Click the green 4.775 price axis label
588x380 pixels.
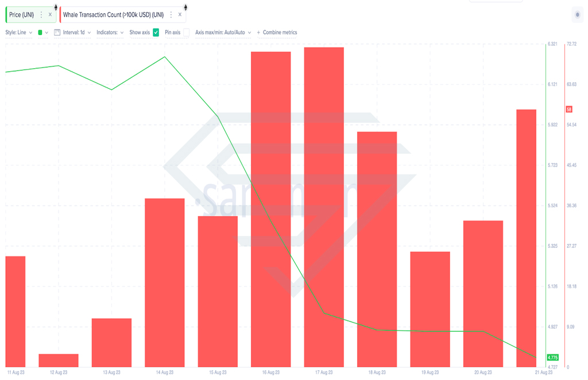(x=553, y=358)
